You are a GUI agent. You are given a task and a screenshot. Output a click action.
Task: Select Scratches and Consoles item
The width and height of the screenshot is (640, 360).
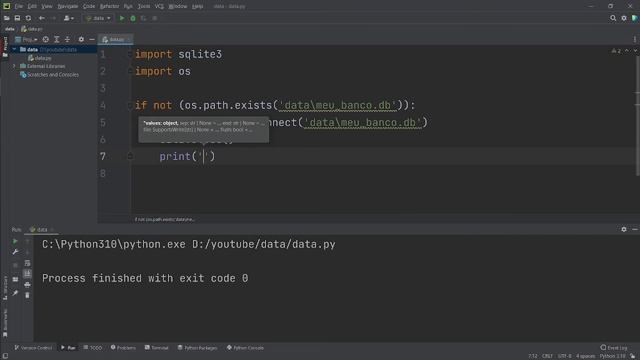[x=49, y=75]
